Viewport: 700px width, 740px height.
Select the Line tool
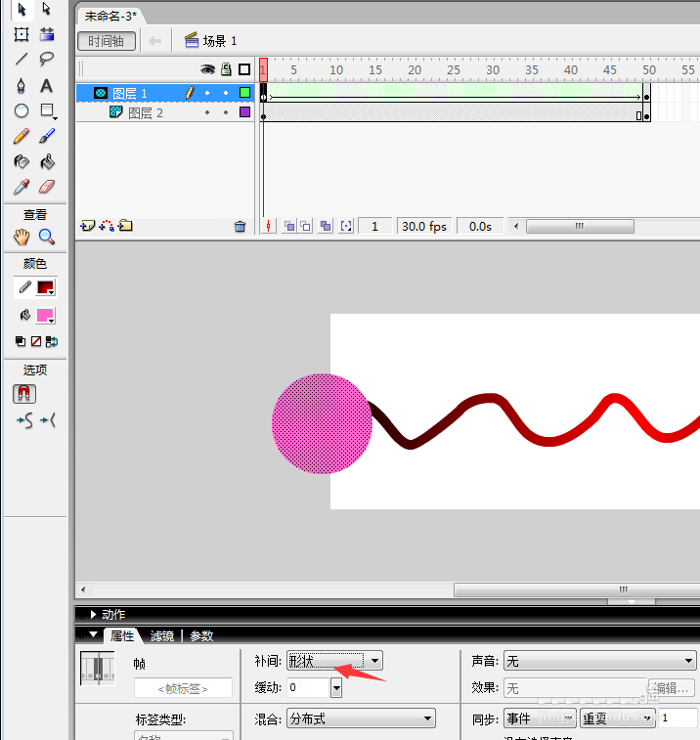point(22,59)
